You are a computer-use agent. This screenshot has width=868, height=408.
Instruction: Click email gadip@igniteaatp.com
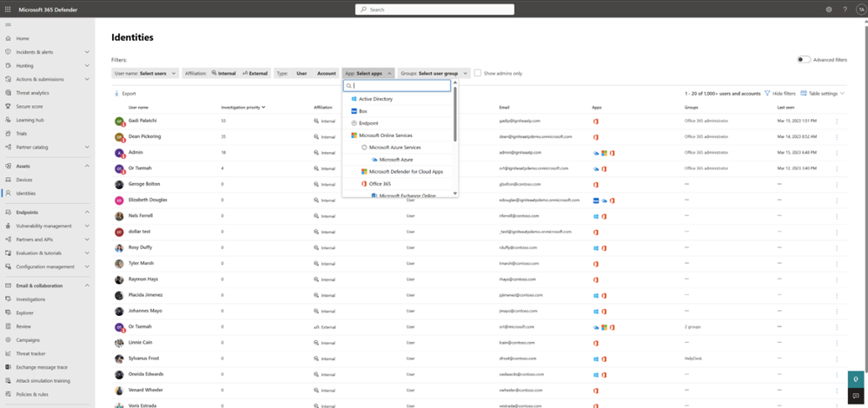[520, 121]
